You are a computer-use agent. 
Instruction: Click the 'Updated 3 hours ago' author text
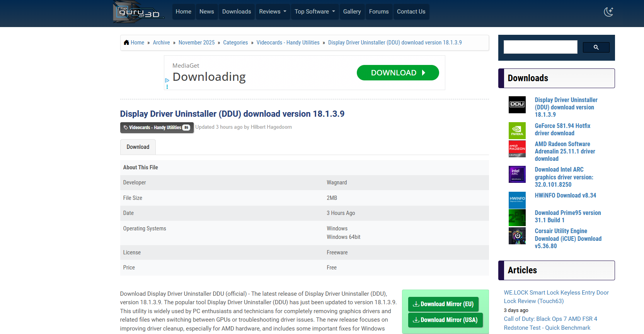pos(244,127)
